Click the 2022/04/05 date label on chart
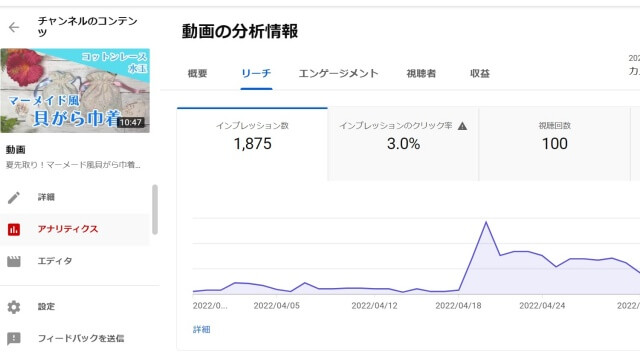The width and height of the screenshot is (640, 360). (x=276, y=306)
